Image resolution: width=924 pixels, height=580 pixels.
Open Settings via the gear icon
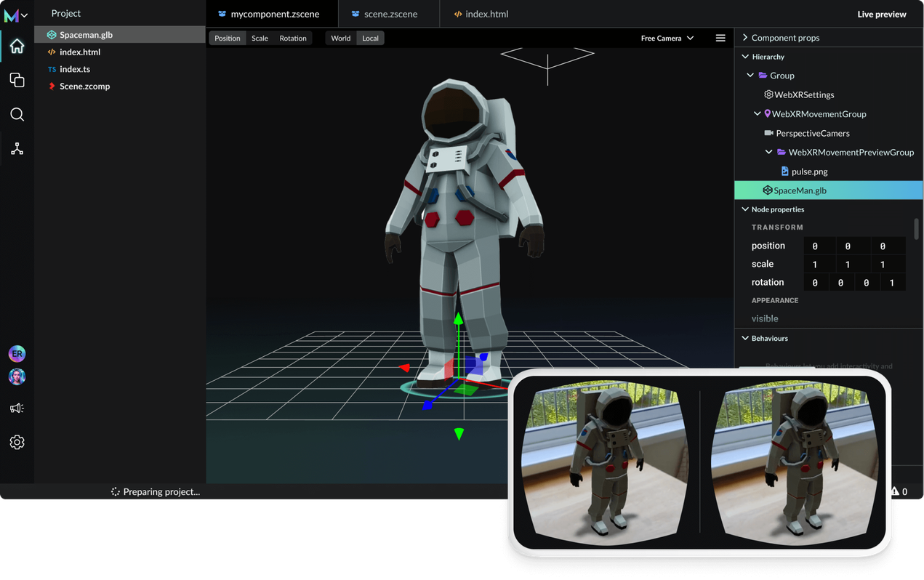17,442
